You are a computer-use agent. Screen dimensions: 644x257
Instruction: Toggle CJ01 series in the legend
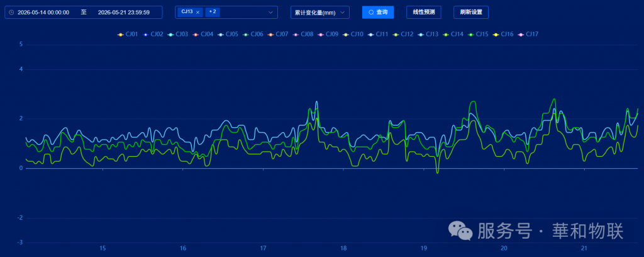(127, 34)
